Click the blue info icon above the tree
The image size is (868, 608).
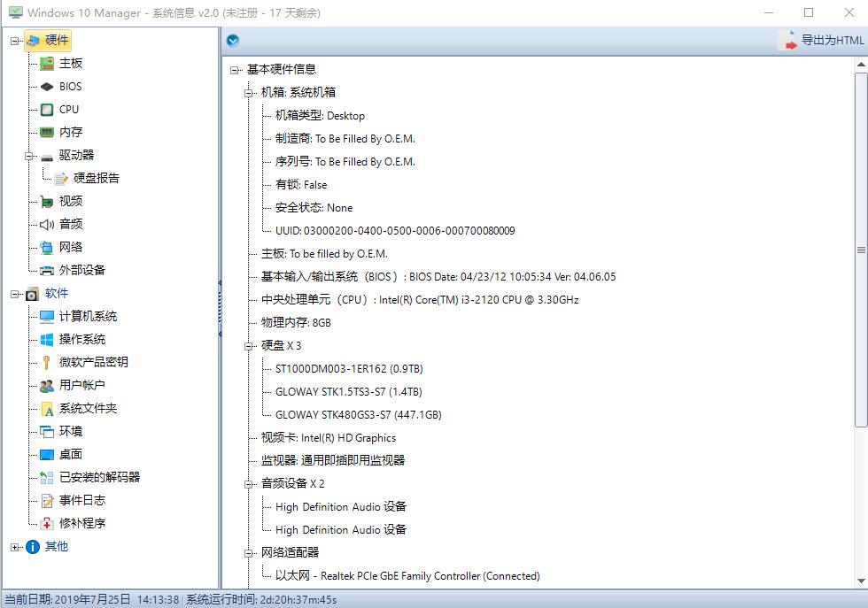click(x=232, y=40)
